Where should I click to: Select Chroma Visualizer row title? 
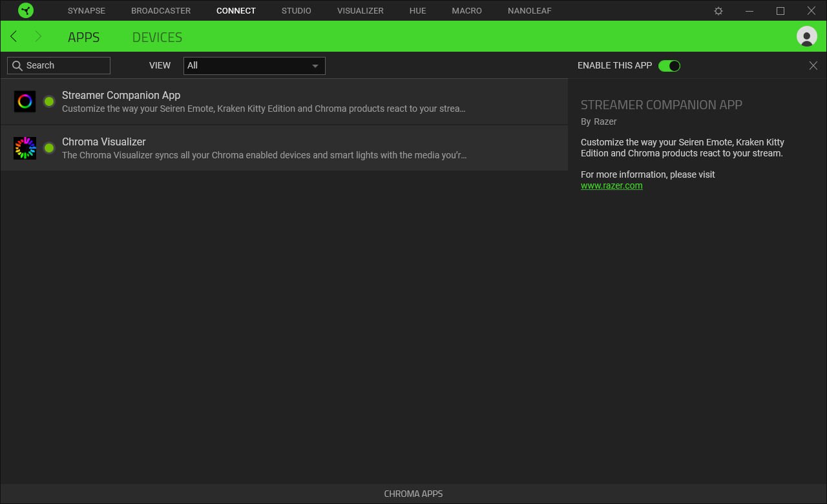click(x=104, y=142)
